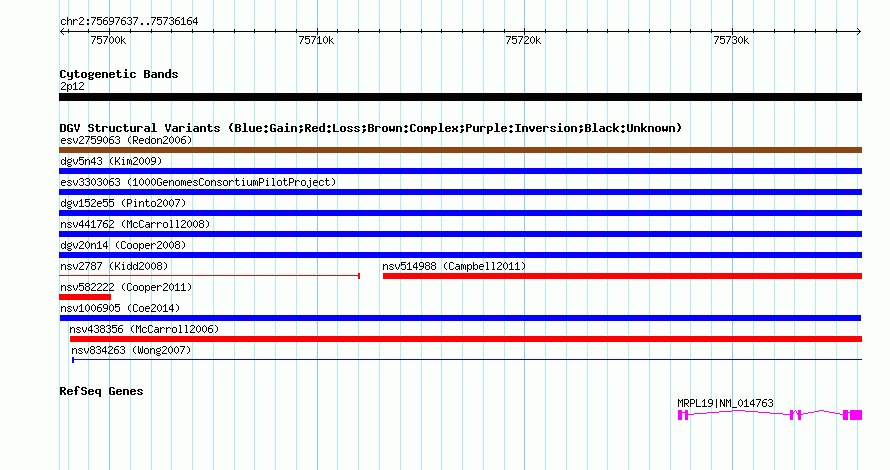Open the MRPL19|NM_014763 gene label
The width and height of the screenshot is (890, 470).
tap(725, 403)
